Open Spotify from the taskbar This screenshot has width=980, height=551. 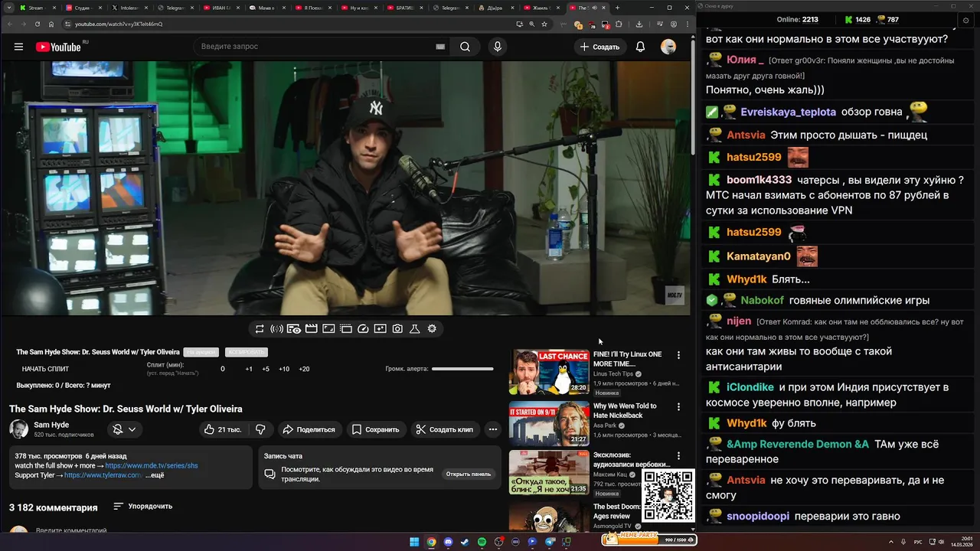(x=482, y=542)
